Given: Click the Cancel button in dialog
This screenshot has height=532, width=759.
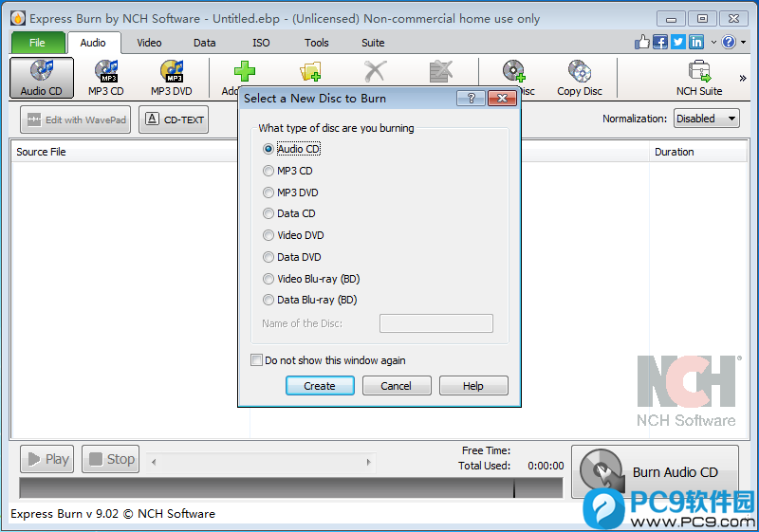Looking at the screenshot, I should (x=397, y=385).
